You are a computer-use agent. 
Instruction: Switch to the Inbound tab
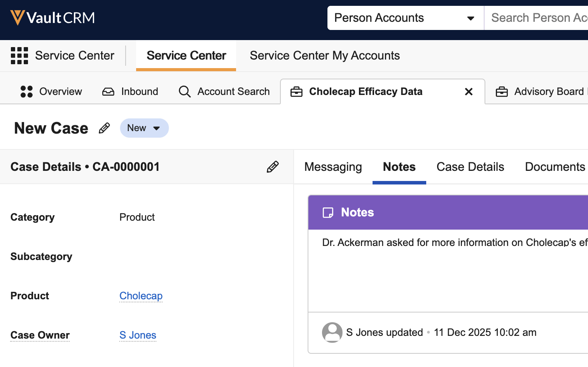click(x=130, y=91)
